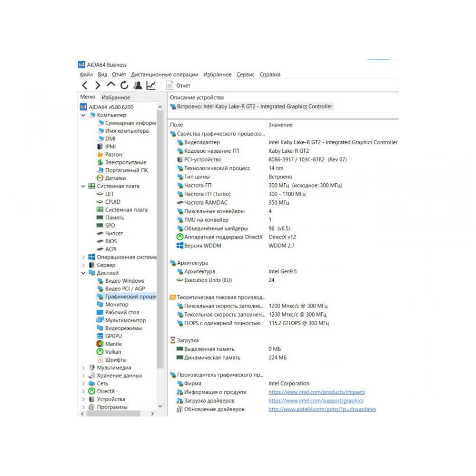Select the CPUID tree item
Screen dimensions: 476x476
pyautogui.click(x=113, y=202)
